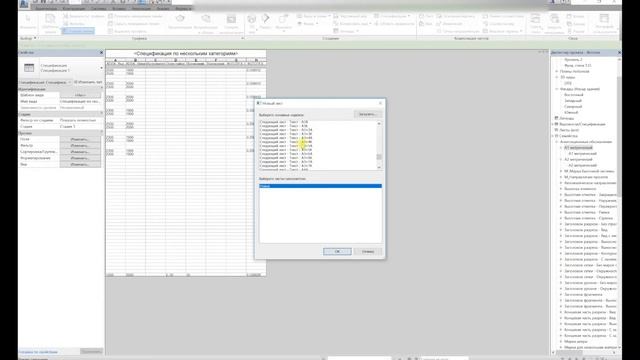Select Листы (все) in Project Browser
Image resolution: width=640 pixels, height=360 pixels.
(569, 130)
